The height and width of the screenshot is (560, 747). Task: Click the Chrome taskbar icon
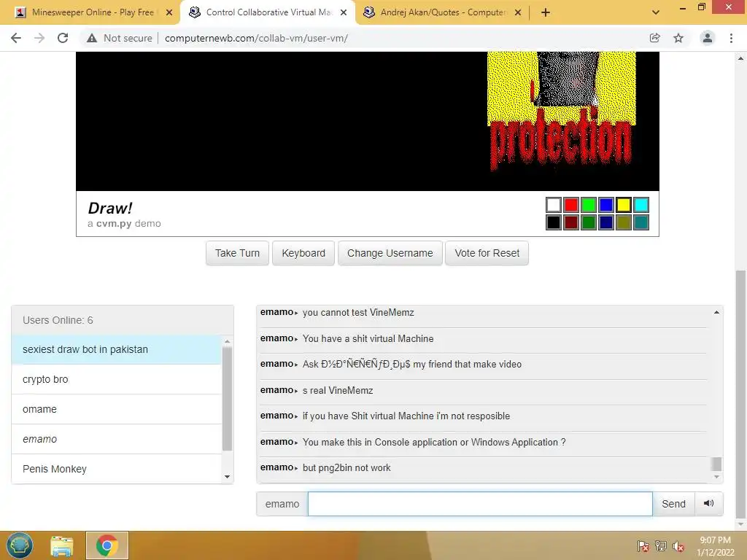click(107, 545)
